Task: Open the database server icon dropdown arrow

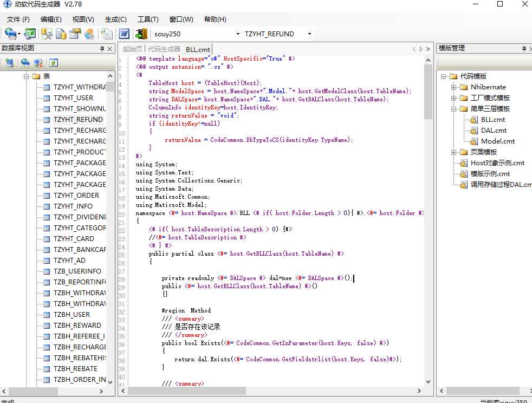Action: [19, 34]
